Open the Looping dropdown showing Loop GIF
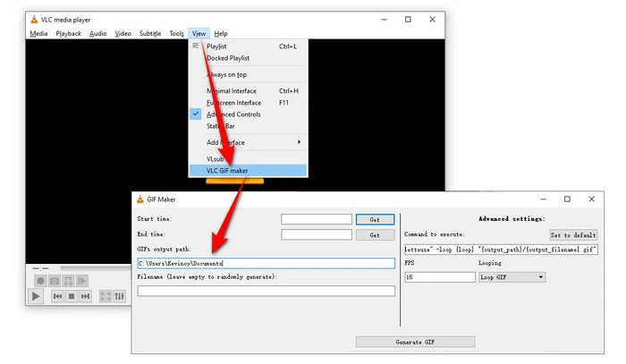 coord(512,277)
